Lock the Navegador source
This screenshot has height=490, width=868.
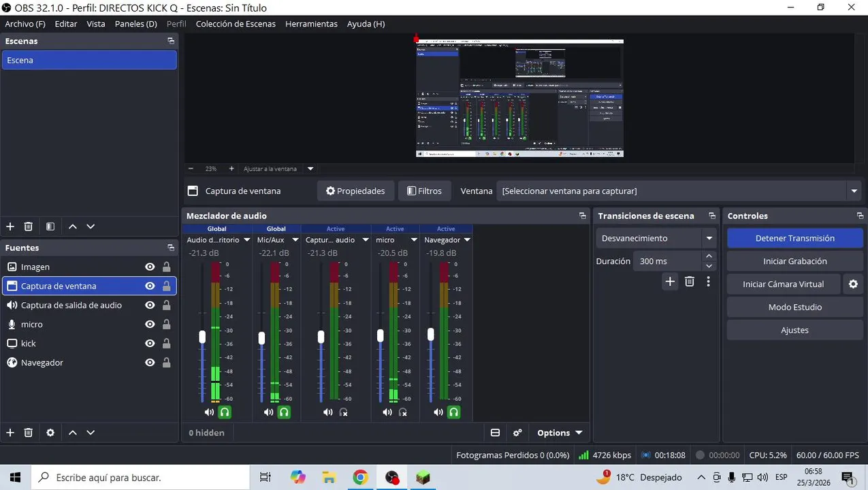166,363
